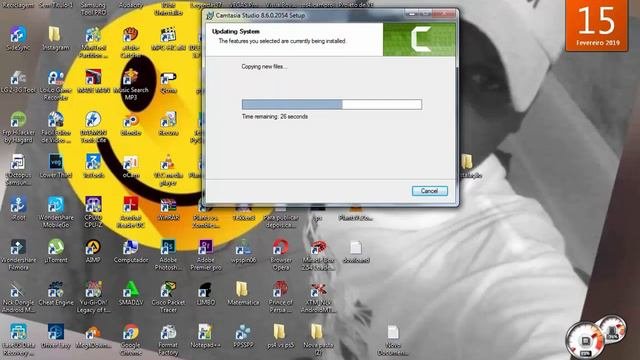Launch PPSSPP emulator shortcut
The height and width of the screenshot is (360, 640).
[x=243, y=336]
